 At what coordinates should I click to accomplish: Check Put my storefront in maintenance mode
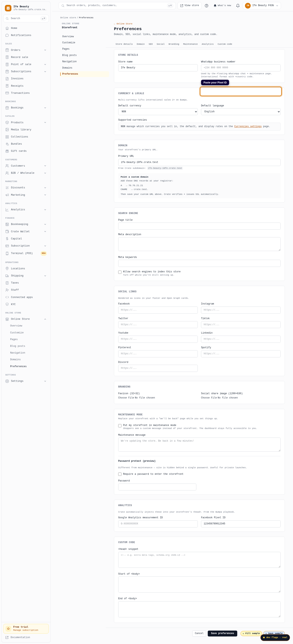click(120, 426)
